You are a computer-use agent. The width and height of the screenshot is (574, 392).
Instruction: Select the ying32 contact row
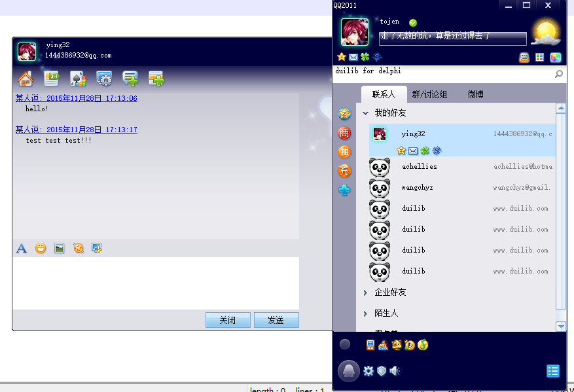coord(462,140)
